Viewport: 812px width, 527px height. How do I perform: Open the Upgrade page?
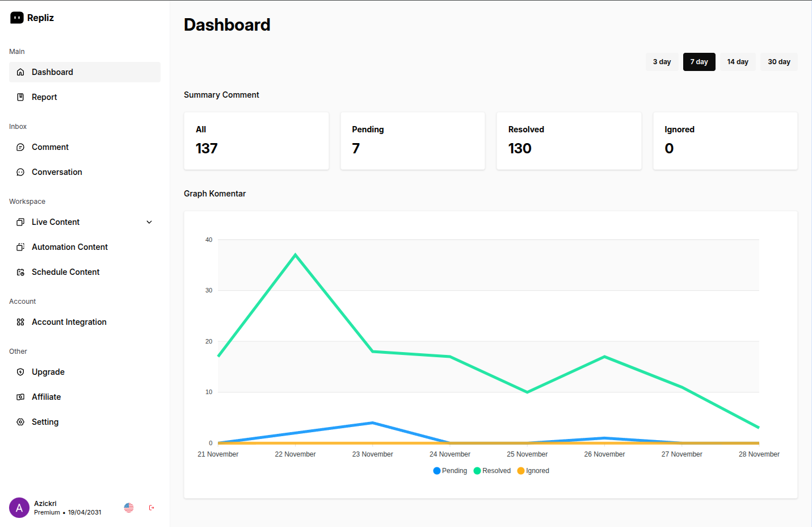coord(48,372)
